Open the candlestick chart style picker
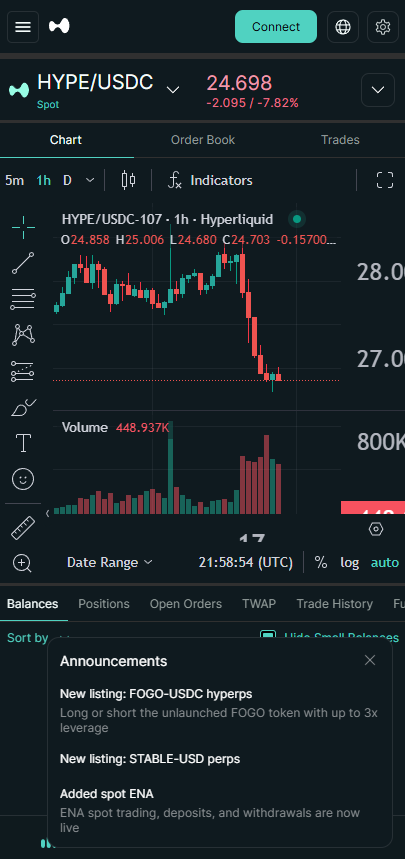The image size is (405, 859). tap(128, 180)
